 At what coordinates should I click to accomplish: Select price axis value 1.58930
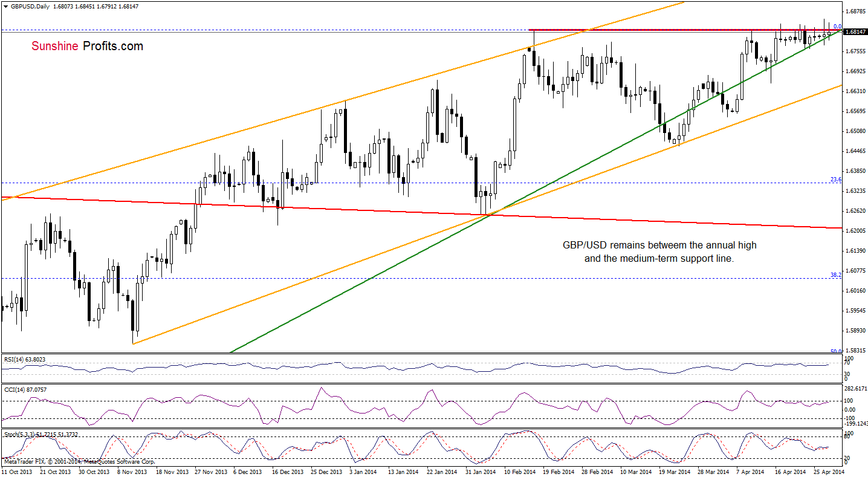pyautogui.click(x=856, y=331)
